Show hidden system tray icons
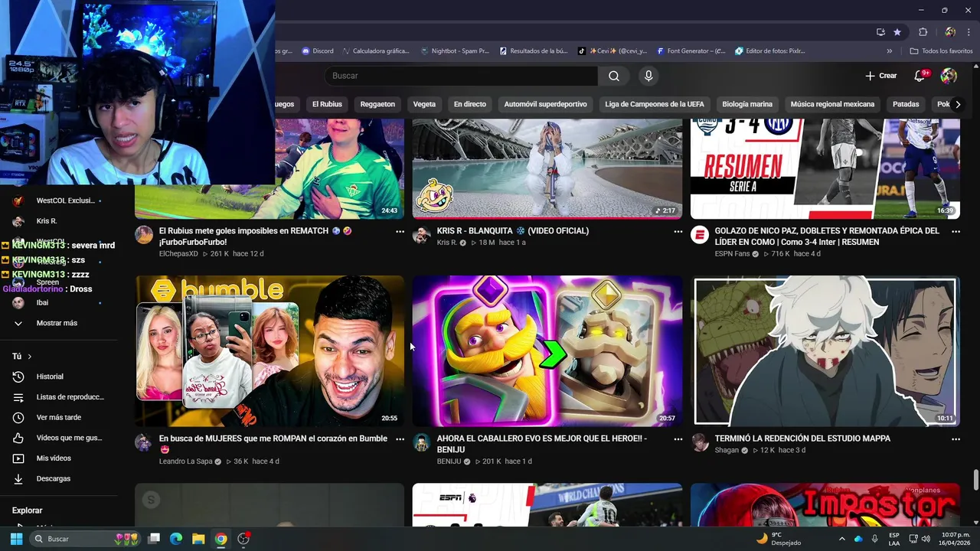The width and height of the screenshot is (980, 551). (x=842, y=539)
